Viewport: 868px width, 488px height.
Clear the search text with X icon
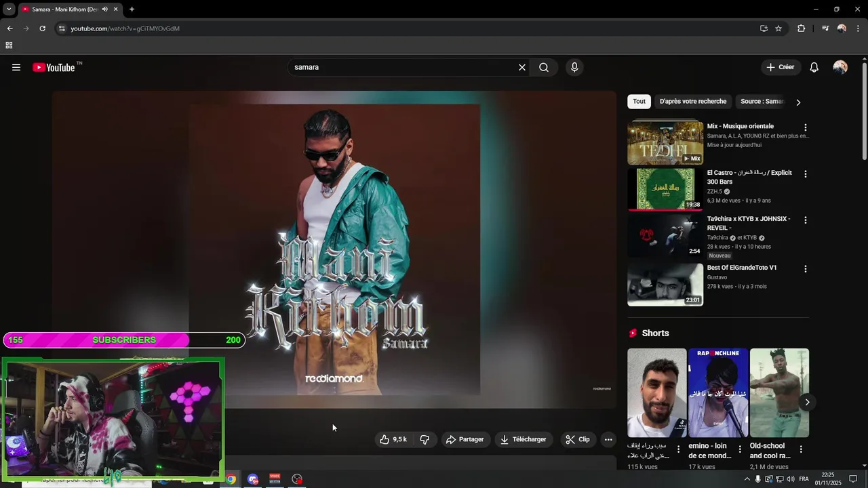pos(522,67)
